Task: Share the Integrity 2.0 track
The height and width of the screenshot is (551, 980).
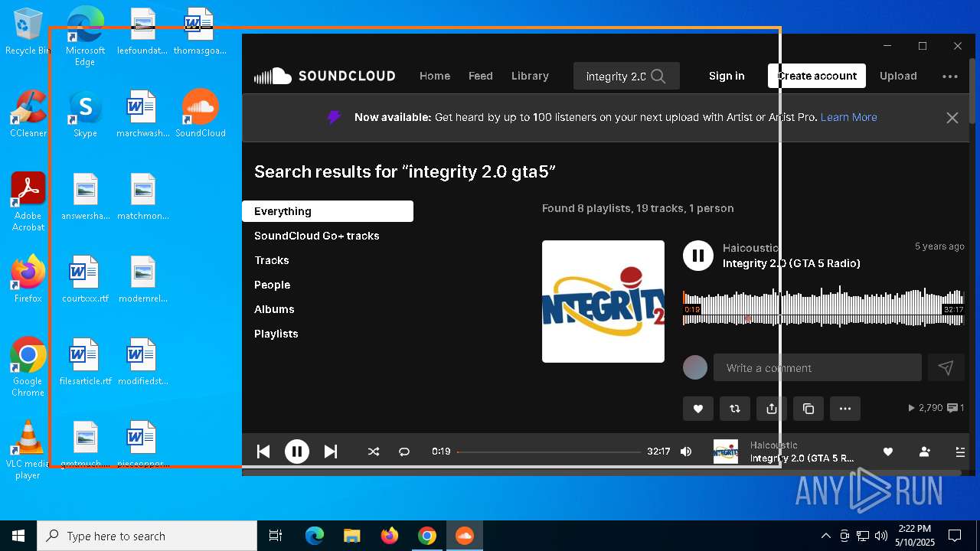Action: coord(772,409)
